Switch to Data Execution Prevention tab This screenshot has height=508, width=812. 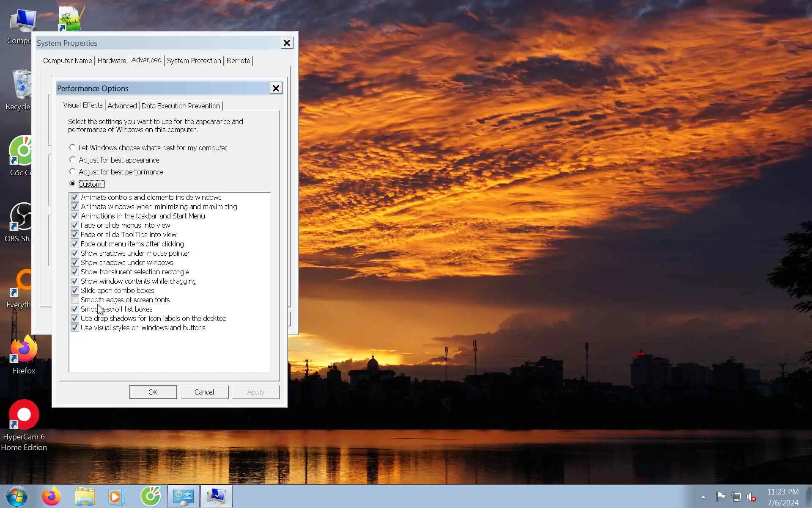tap(181, 106)
